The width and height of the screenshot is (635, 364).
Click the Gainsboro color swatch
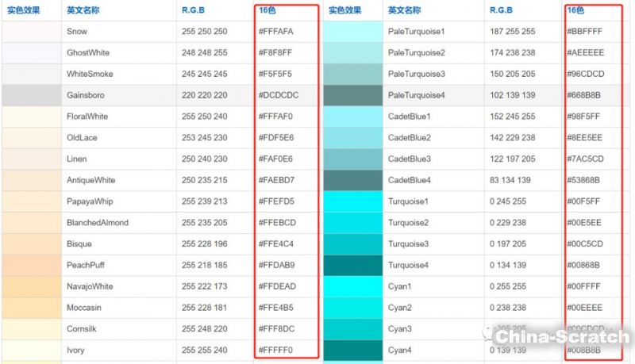pyautogui.click(x=31, y=95)
